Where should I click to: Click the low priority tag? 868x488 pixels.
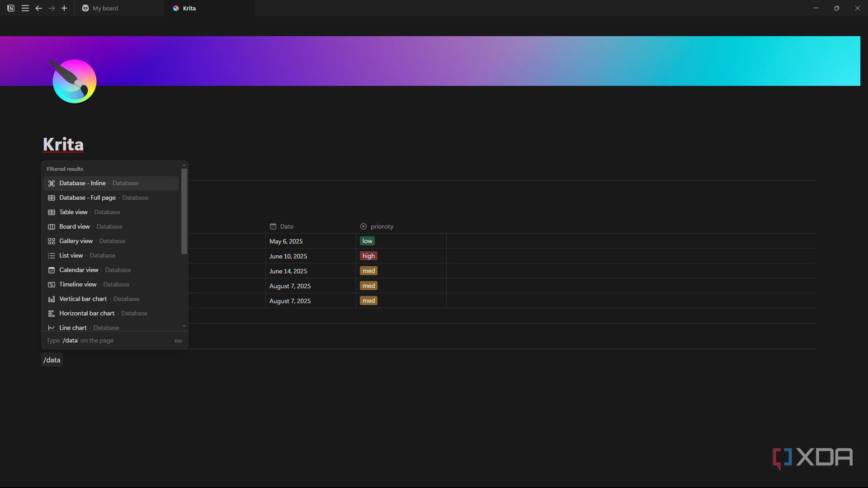pyautogui.click(x=367, y=241)
